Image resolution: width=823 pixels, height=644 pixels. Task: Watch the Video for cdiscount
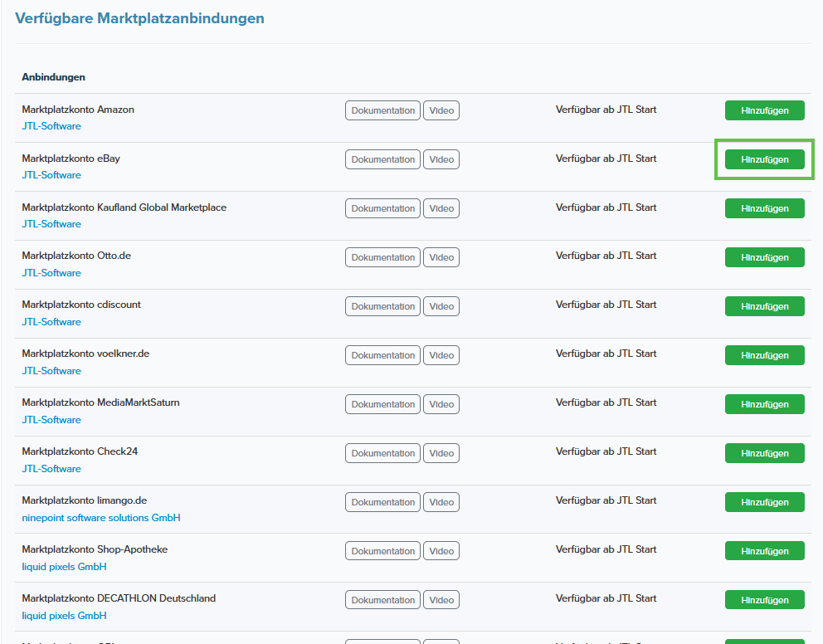441,306
